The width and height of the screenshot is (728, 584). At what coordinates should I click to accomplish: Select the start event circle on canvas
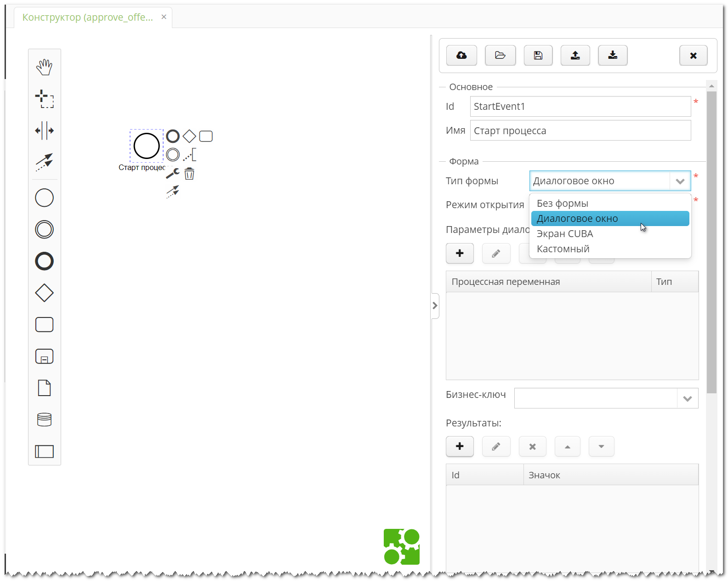click(147, 146)
